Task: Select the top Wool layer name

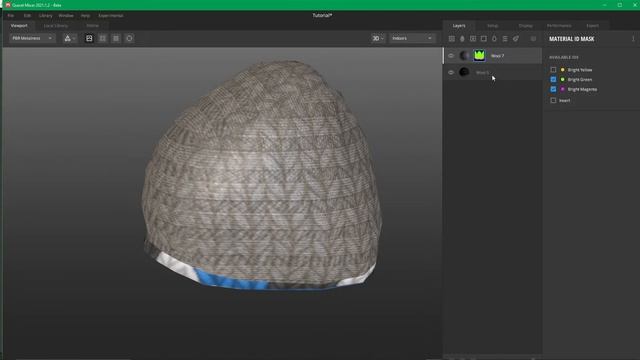Action: [497, 56]
